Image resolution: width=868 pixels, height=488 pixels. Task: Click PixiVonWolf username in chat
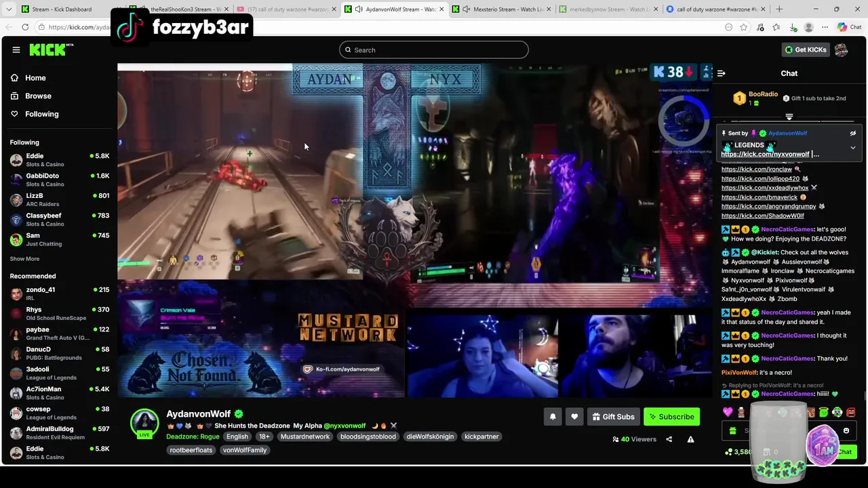click(738, 372)
